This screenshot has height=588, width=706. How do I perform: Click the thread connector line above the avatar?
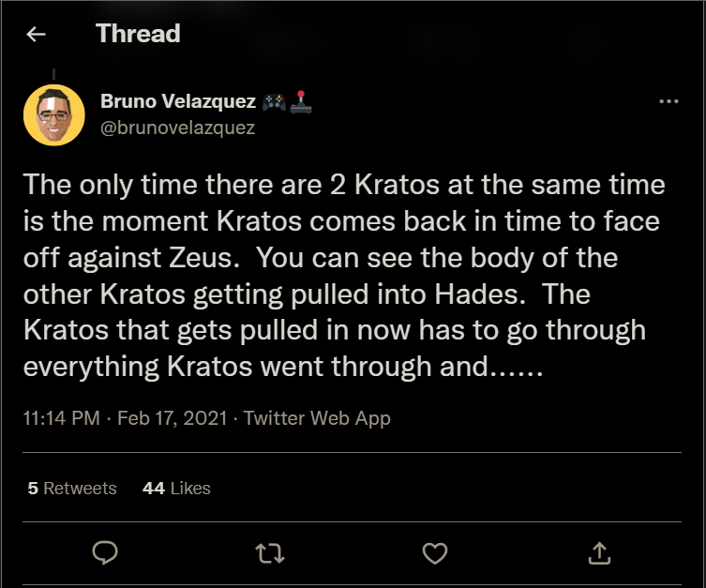tap(53, 73)
